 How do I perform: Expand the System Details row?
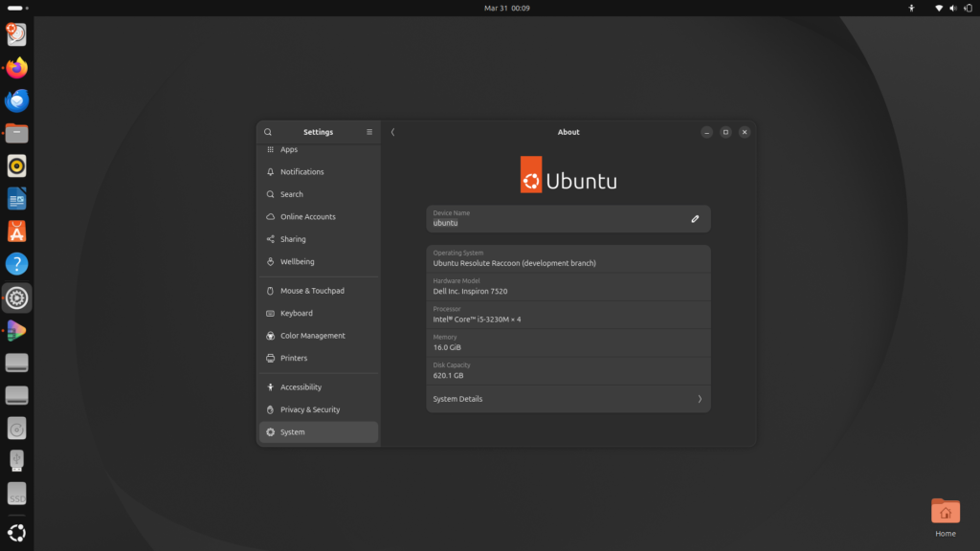point(568,399)
